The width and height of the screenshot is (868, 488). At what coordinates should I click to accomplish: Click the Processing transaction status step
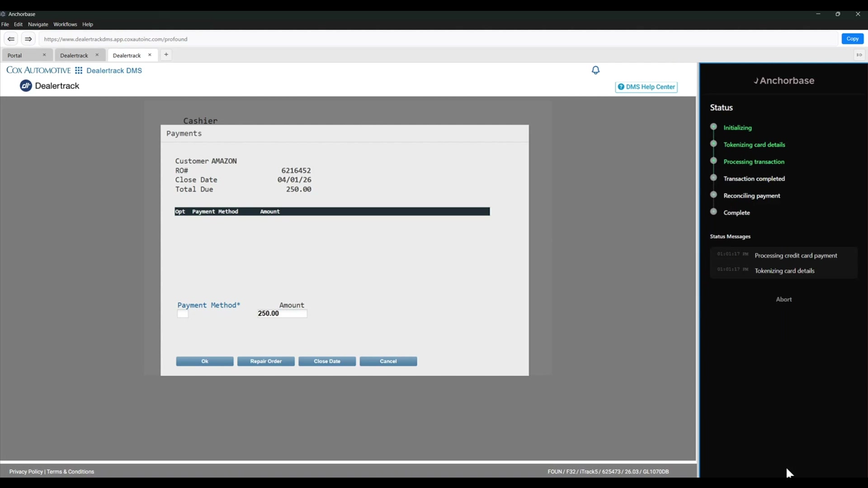[x=754, y=162]
